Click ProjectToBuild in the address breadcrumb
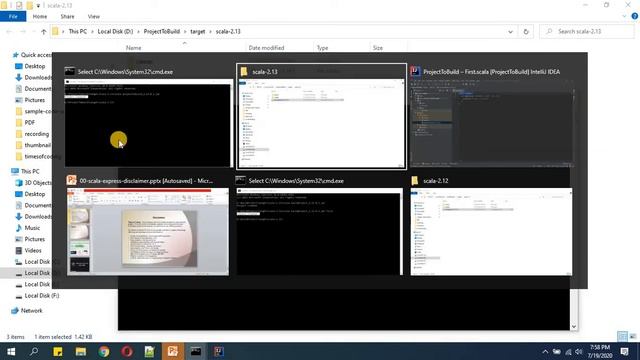The height and width of the screenshot is (360, 640). pos(162,31)
